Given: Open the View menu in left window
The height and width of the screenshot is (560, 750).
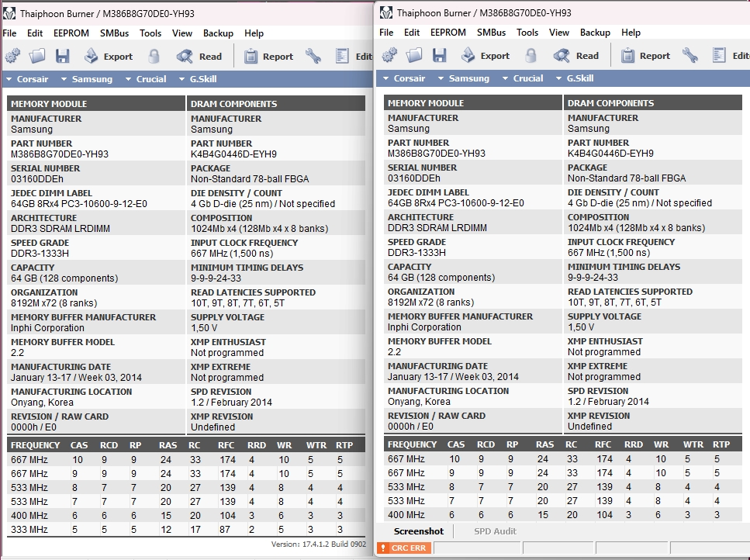Looking at the screenshot, I should (x=182, y=33).
